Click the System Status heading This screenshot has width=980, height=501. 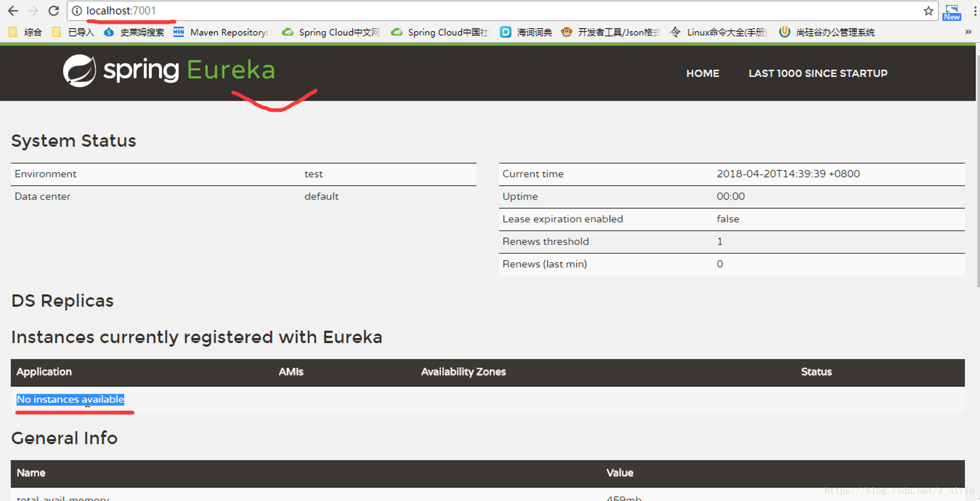[x=73, y=141]
